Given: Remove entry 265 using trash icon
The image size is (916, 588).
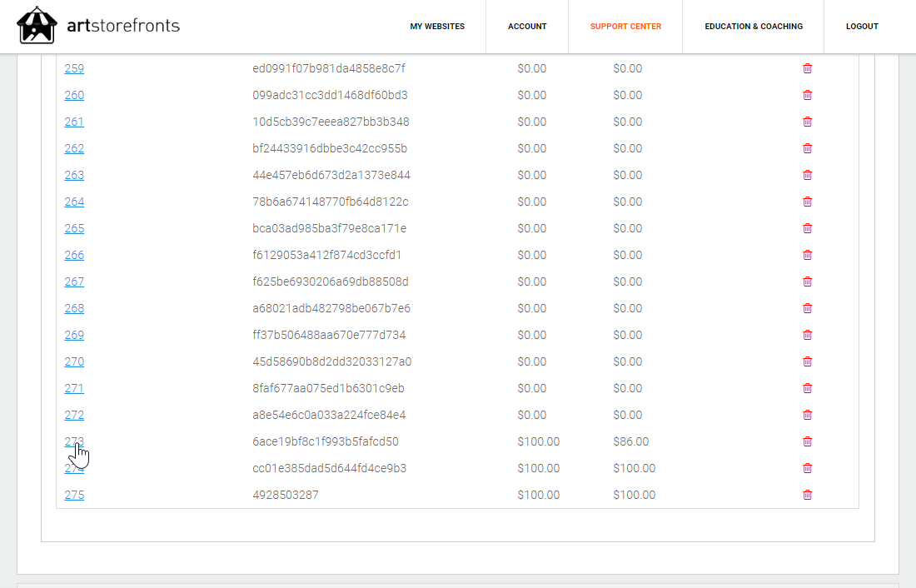Looking at the screenshot, I should coord(807,228).
